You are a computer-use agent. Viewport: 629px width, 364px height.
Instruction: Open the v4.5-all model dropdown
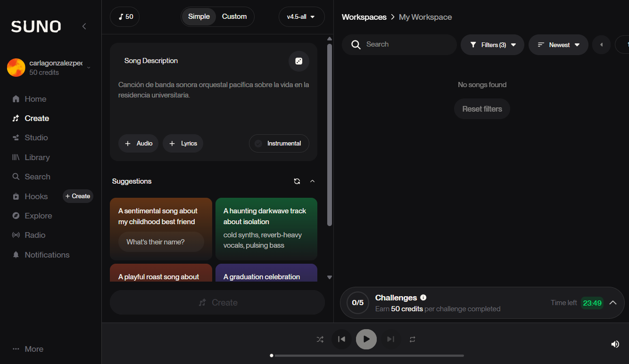pos(301,17)
